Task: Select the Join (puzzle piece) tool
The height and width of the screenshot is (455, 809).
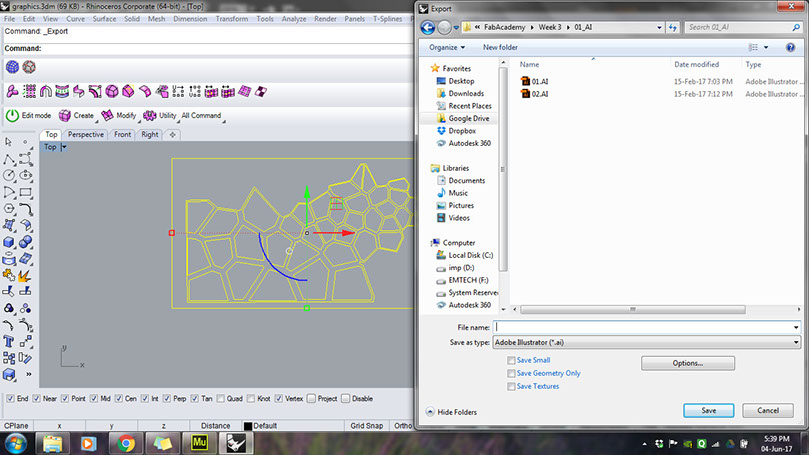Action: (9, 275)
